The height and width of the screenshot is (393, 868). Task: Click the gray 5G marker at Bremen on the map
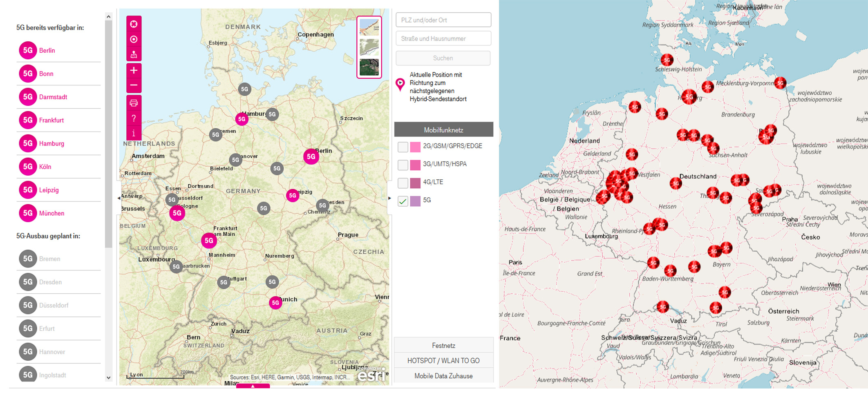point(216,135)
